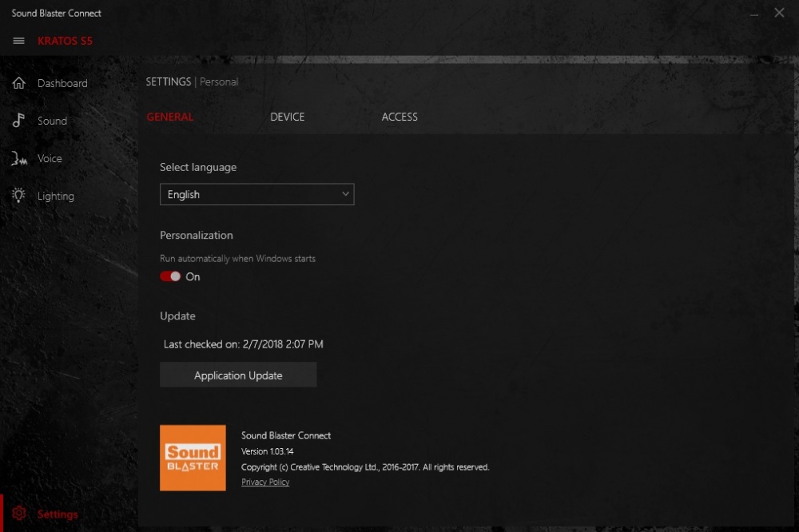Viewport: 799px width, 532px height.
Task: Go to Dashboard in the sidebar
Action: point(62,83)
